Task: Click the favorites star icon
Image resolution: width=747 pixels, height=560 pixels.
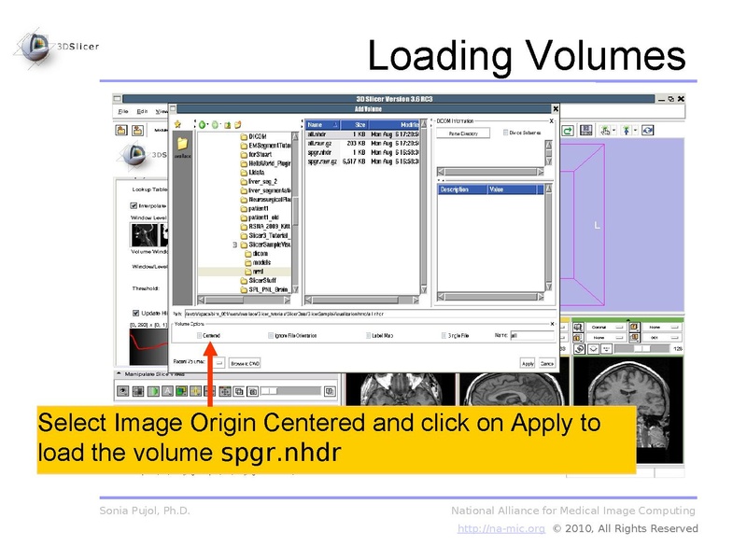Action: (x=176, y=124)
